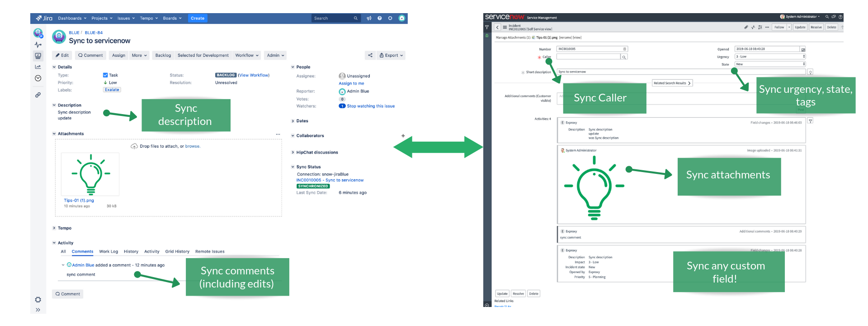This screenshot has width=868, height=326.
Task: Open ServiceNow form context hamburger menu
Action: [505, 27]
